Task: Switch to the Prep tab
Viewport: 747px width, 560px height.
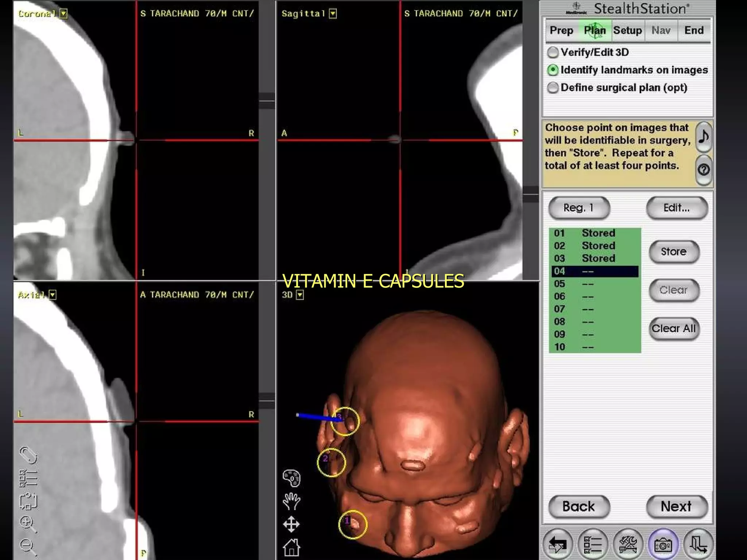Action: pyautogui.click(x=561, y=30)
